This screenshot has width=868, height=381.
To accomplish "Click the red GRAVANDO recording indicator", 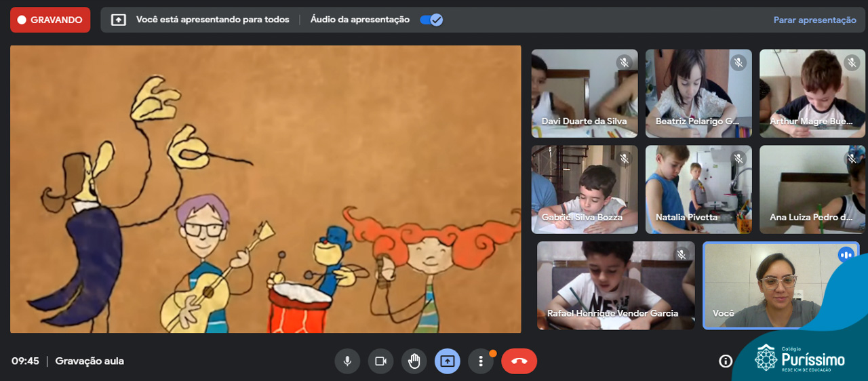I will point(50,20).
